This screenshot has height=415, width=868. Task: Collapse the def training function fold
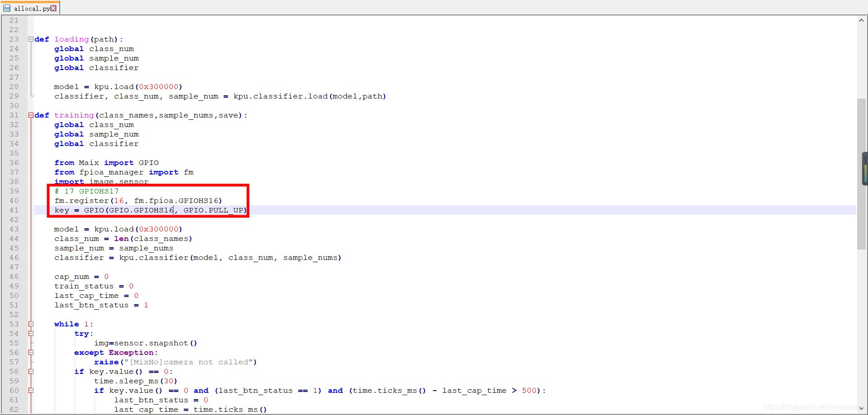coord(31,115)
